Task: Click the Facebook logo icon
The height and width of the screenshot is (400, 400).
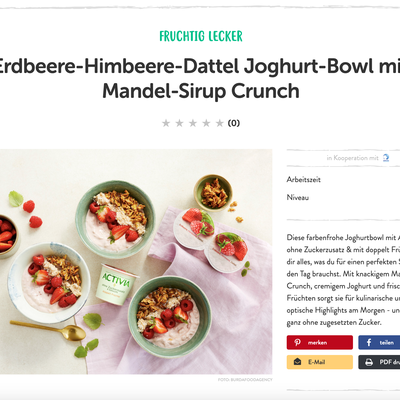Action: [x=369, y=342]
